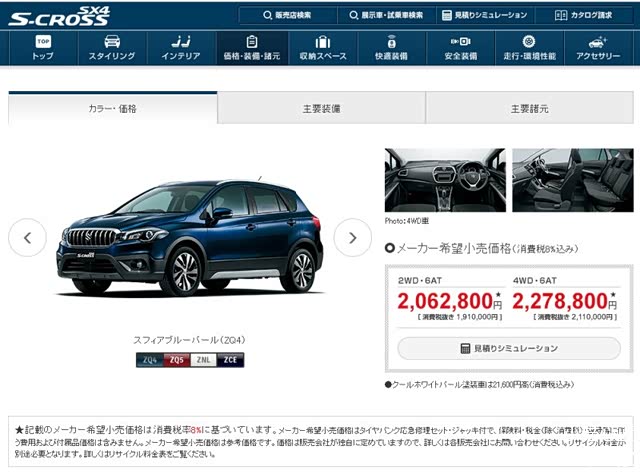Image resolution: width=640 pixels, height=474 pixels.
Task: View the dashboard interior photo
Action: (x=445, y=180)
